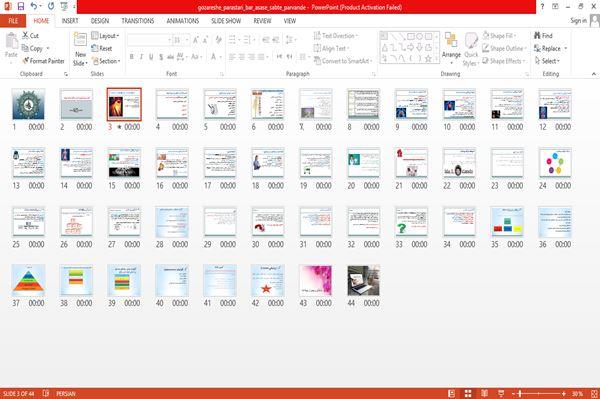
Task: Click the Redo/Repeat icon
Action: 51,7
